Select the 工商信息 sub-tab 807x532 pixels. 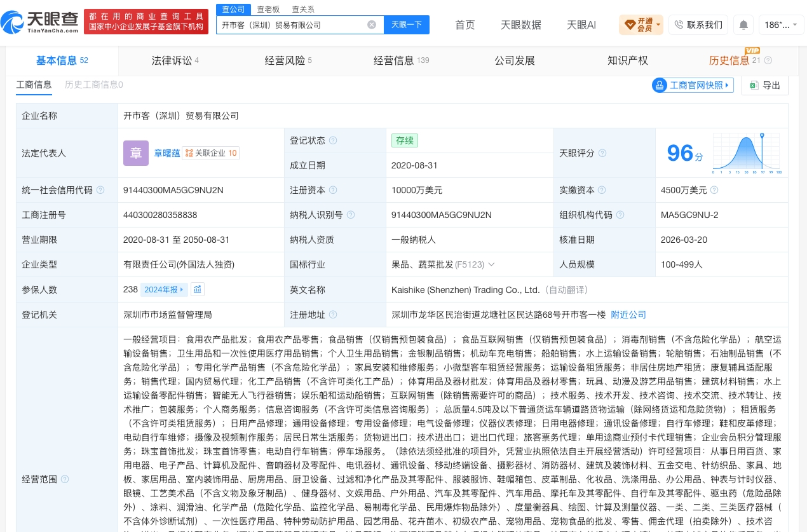(34, 85)
